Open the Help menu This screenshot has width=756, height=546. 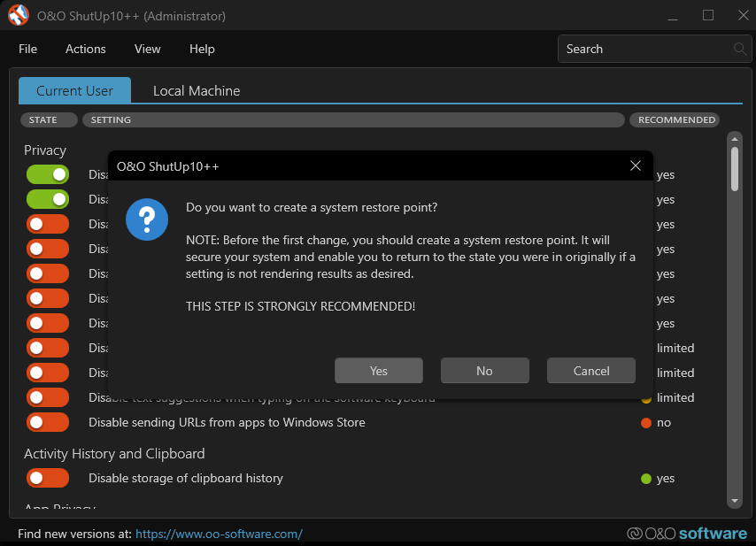(x=202, y=49)
